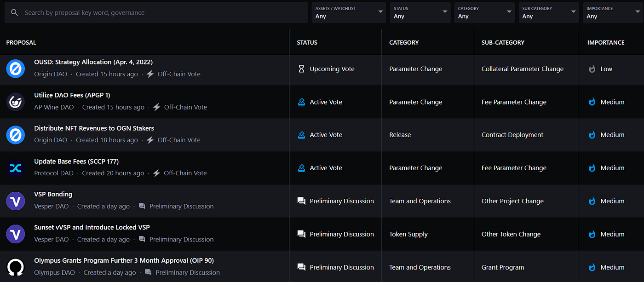644x282 pixels.
Task: Click flame icon in Olympus Grants row
Action: click(x=592, y=267)
